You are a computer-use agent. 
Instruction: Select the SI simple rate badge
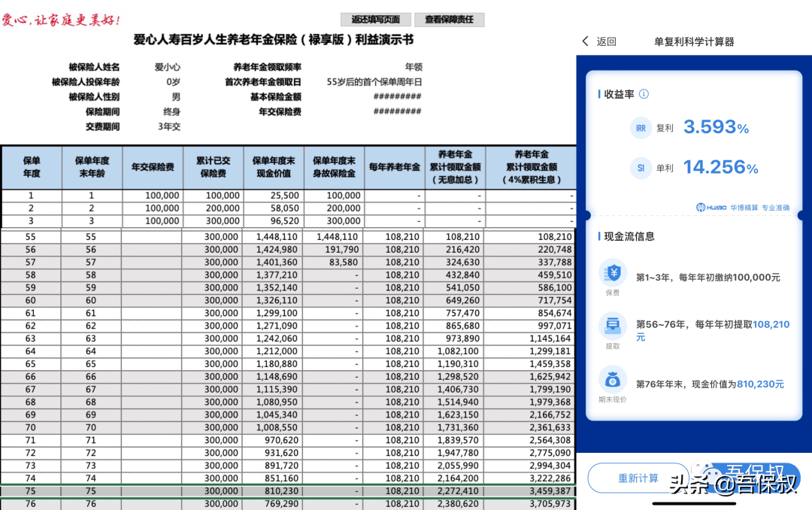641,168
